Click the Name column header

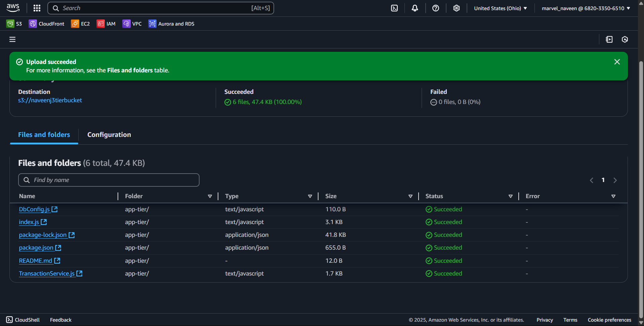point(27,196)
